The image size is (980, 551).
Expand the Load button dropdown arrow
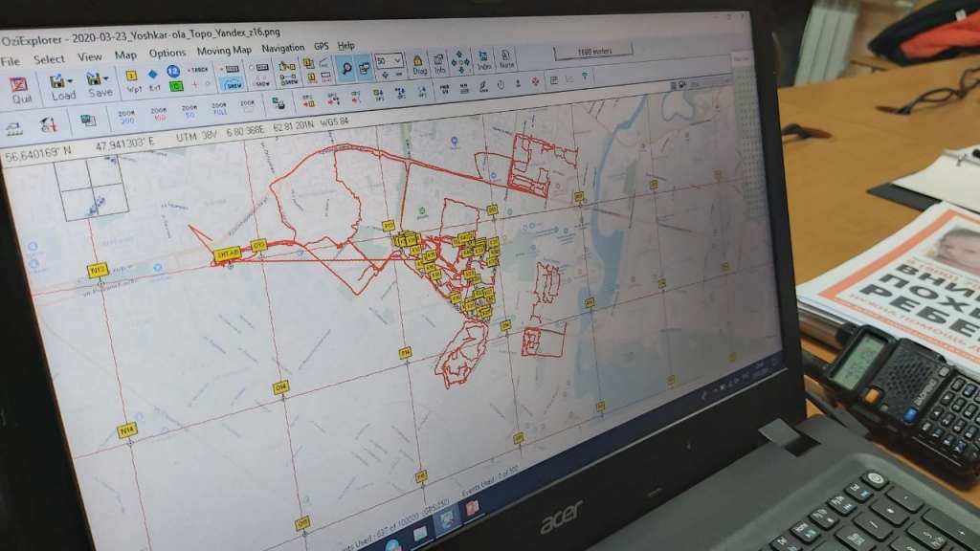tap(69, 81)
